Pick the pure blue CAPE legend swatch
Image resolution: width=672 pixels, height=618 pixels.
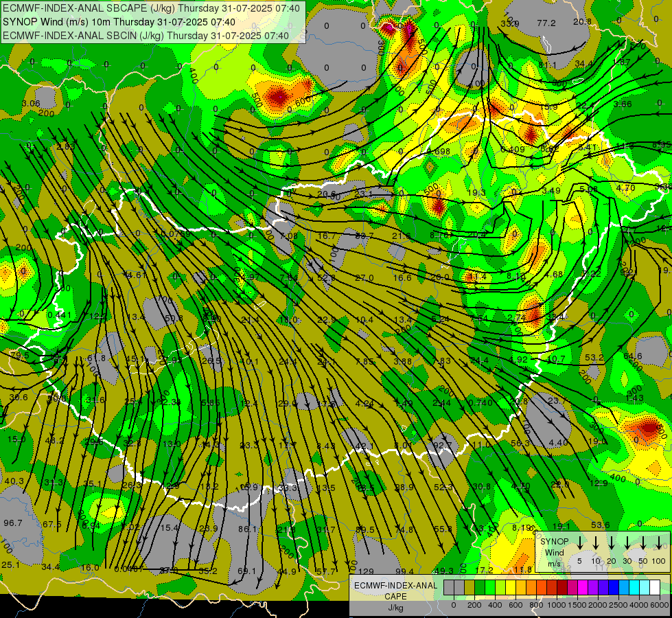point(613,588)
